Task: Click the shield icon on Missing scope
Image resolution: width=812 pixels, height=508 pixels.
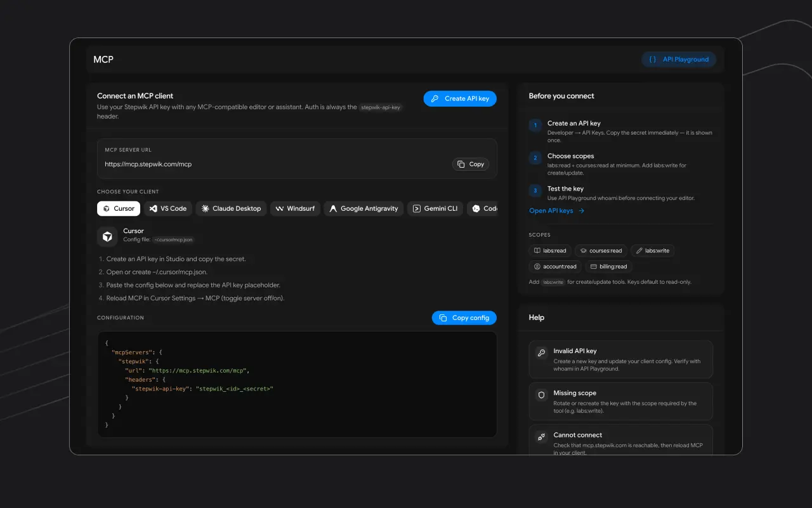Action: pos(542,394)
